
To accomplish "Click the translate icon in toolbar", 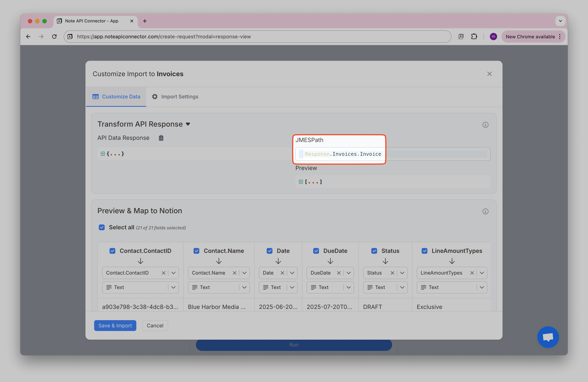I will (461, 37).
